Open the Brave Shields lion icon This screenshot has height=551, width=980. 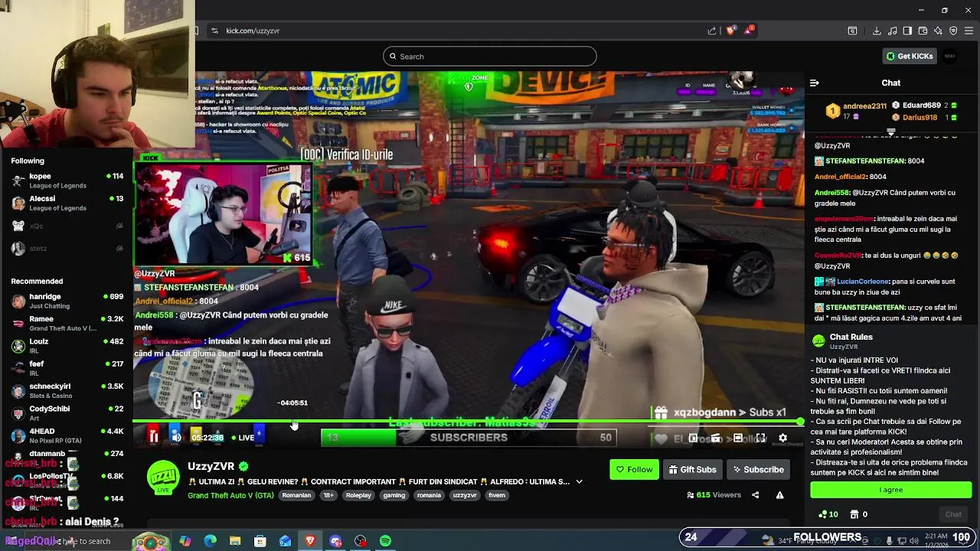coord(730,31)
